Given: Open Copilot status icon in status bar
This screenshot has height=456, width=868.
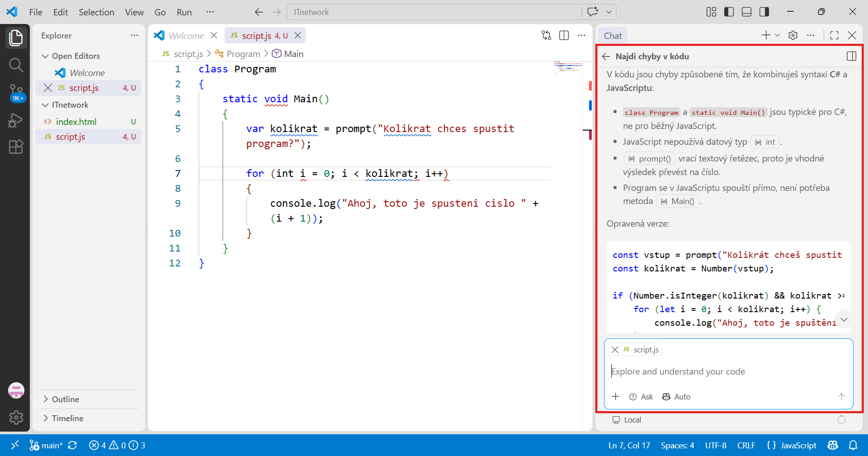Looking at the screenshot, I should tap(833, 445).
